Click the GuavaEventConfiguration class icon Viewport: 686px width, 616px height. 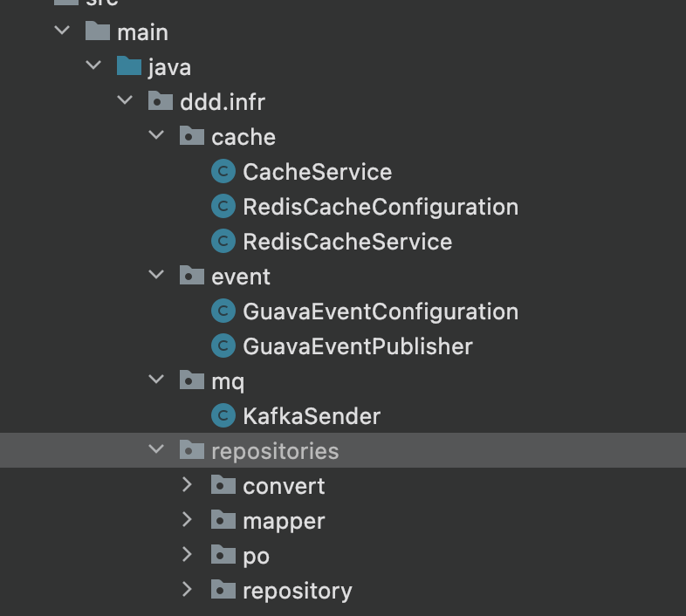[x=223, y=311]
